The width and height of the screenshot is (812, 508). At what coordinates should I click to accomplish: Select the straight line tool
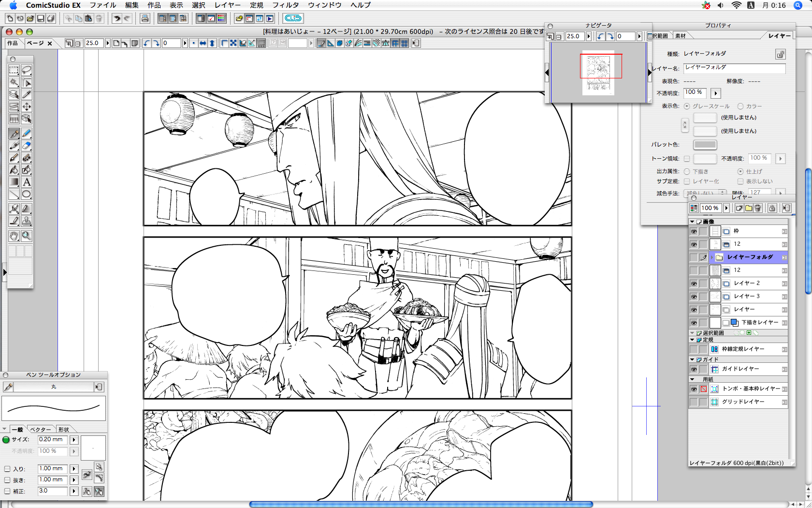(14, 194)
